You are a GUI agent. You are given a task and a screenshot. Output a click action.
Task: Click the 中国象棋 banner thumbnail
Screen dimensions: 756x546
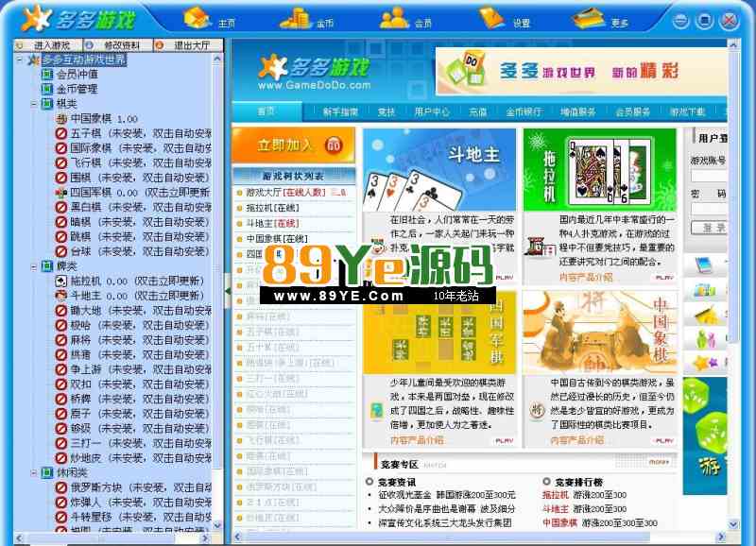pyautogui.click(x=600, y=332)
